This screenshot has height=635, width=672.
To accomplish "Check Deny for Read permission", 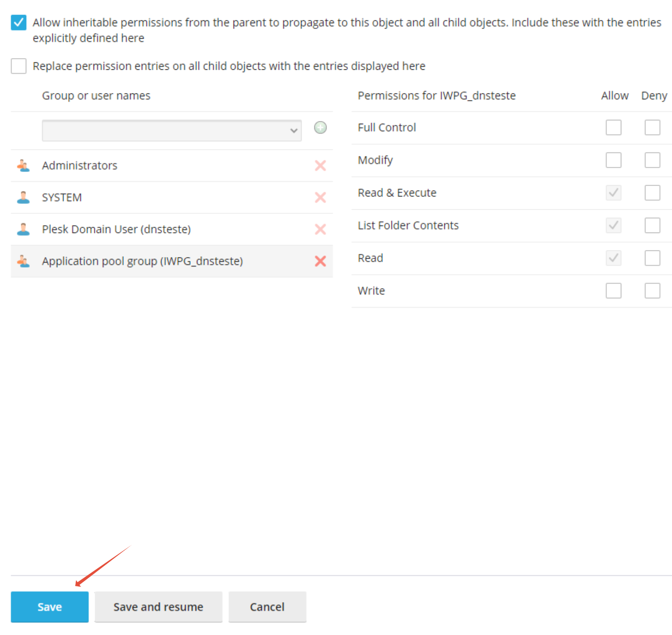I will 652,258.
